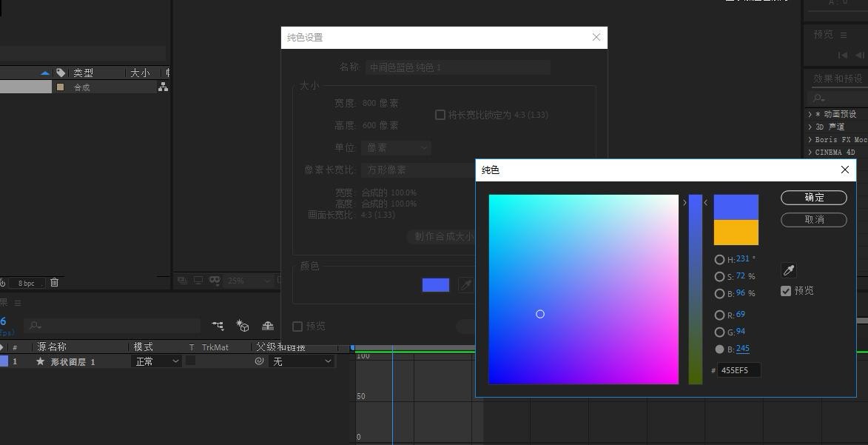Click the original orange color swatch
This screenshot has width=868, height=445.
[x=736, y=232]
